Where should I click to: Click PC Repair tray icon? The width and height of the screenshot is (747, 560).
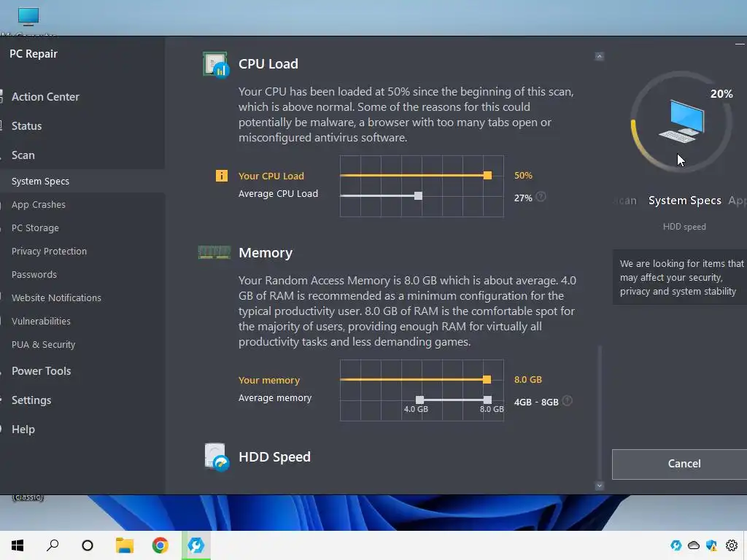[x=676, y=545]
